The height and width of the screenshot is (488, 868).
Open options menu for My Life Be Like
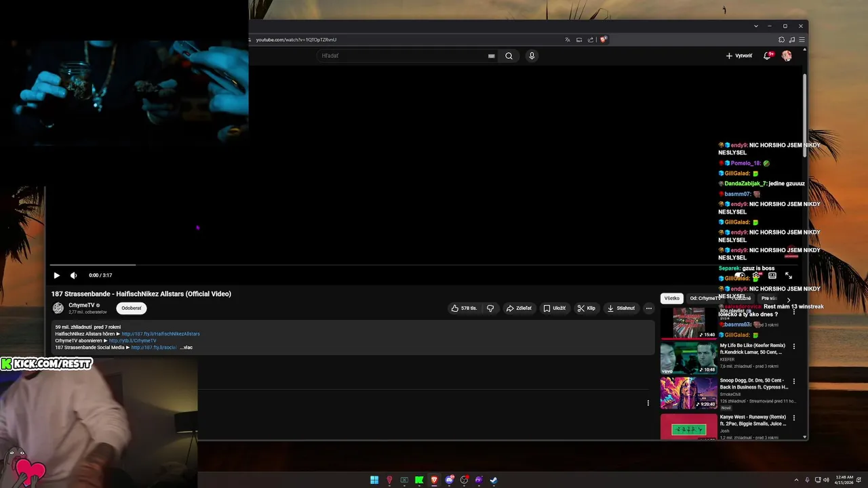point(794,346)
